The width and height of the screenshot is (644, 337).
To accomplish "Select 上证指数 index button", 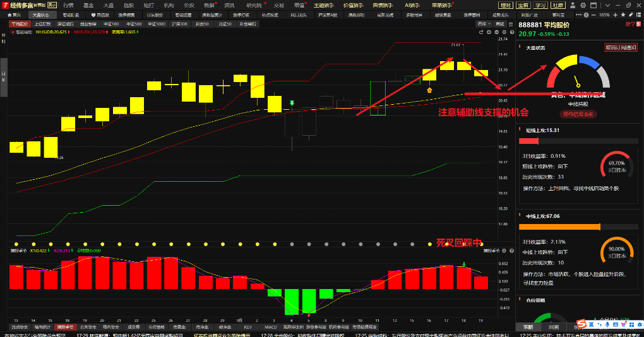I will pos(42,24).
